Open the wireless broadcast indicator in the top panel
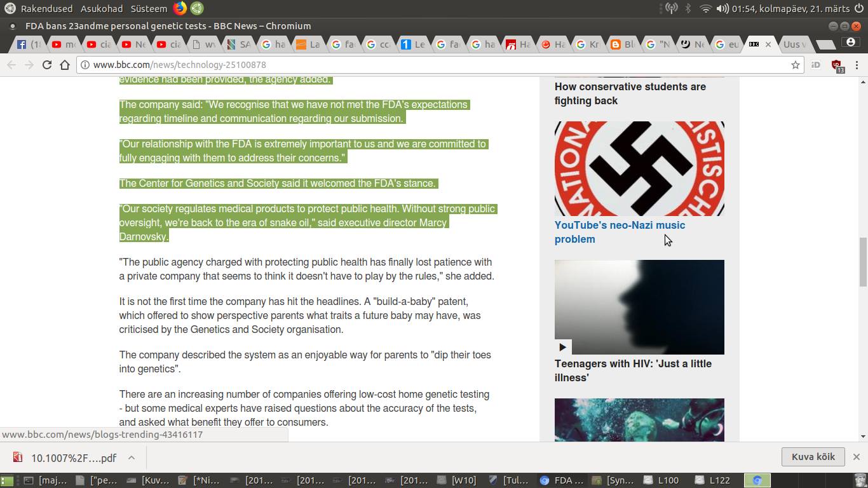The image size is (868, 488). pyautogui.click(x=671, y=8)
